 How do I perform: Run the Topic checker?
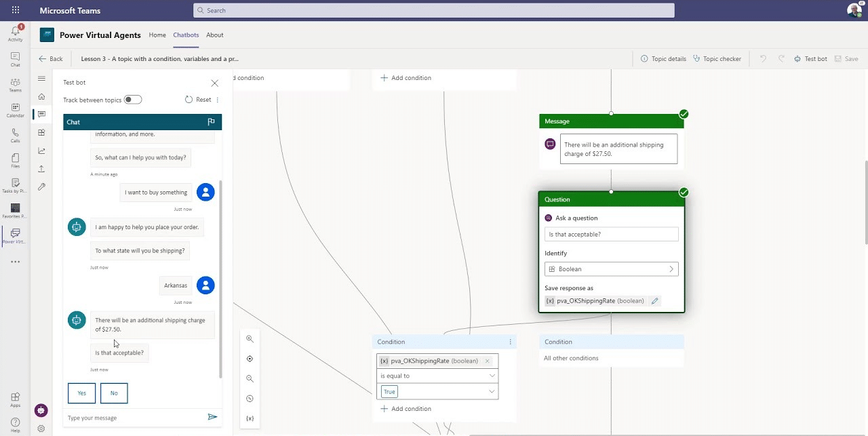coord(717,59)
